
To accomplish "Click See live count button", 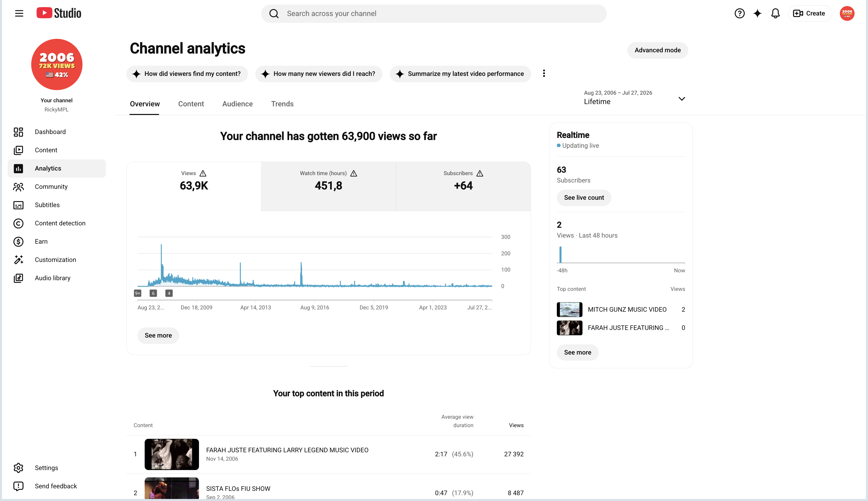I will pyautogui.click(x=584, y=197).
